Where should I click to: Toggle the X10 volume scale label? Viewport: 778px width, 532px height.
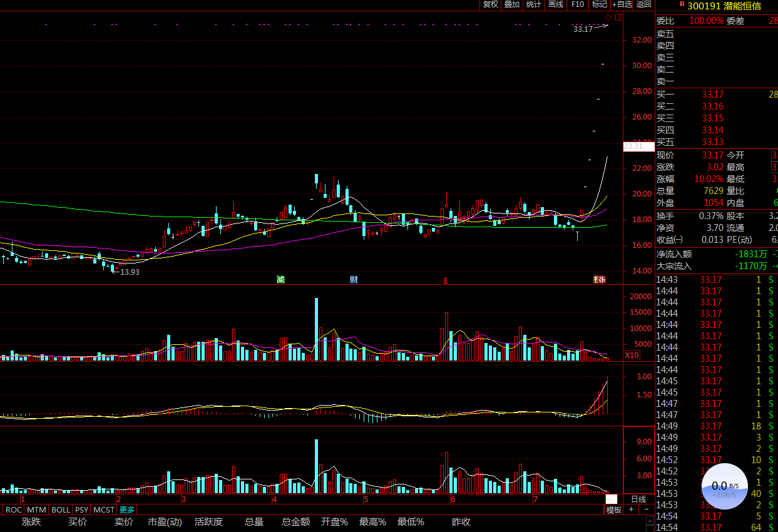[632, 356]
